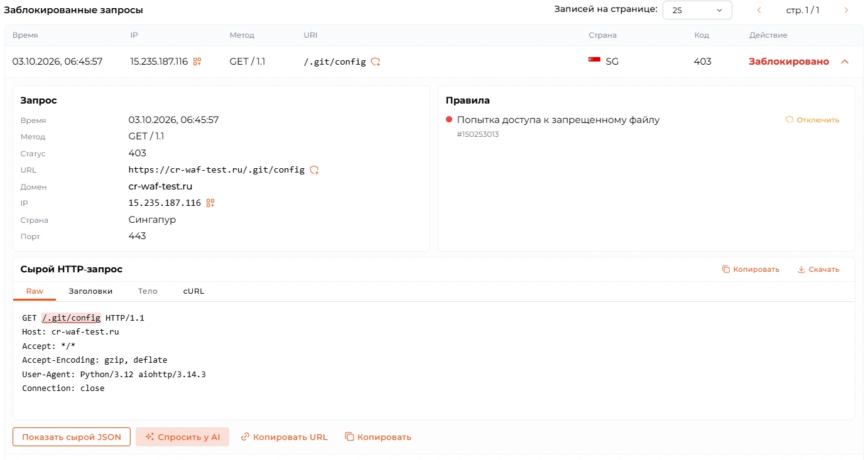This screenshot has width=868, height=460.
Task: Click the red severity dot of the rule
Action: (x=449, y=120)
